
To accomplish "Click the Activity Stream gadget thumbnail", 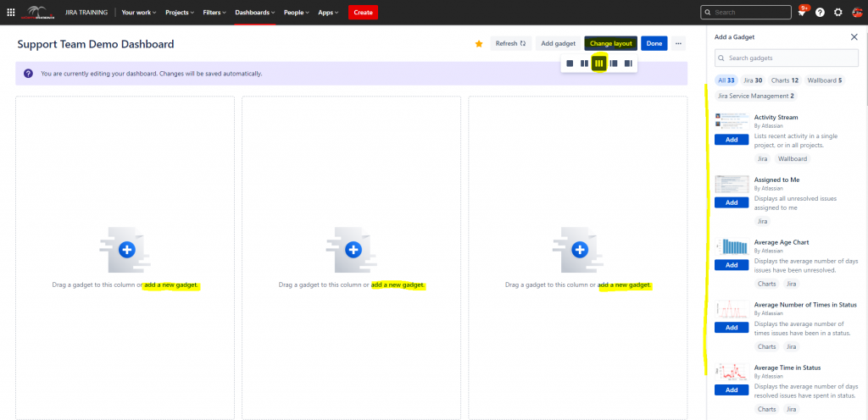I will (x=732, y=122).
